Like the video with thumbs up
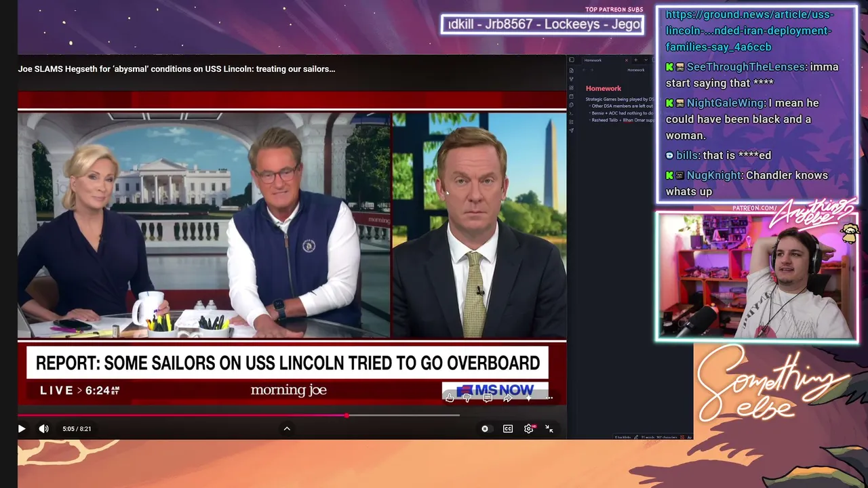Viewport: 868px width, 488px height. tap(450, 398)
